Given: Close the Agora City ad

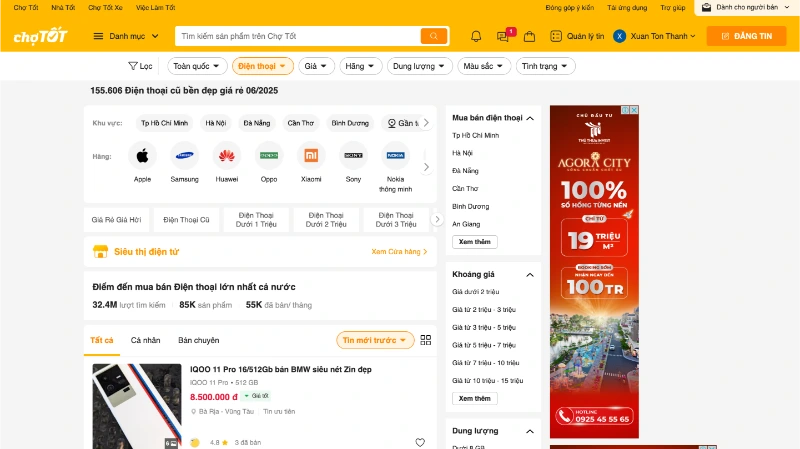Looking at the screenshot, I should 634,110.
